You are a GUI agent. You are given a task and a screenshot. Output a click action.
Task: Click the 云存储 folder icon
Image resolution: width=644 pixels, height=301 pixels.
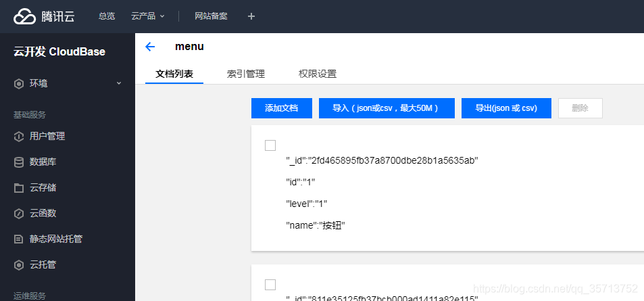coord(19,188)
